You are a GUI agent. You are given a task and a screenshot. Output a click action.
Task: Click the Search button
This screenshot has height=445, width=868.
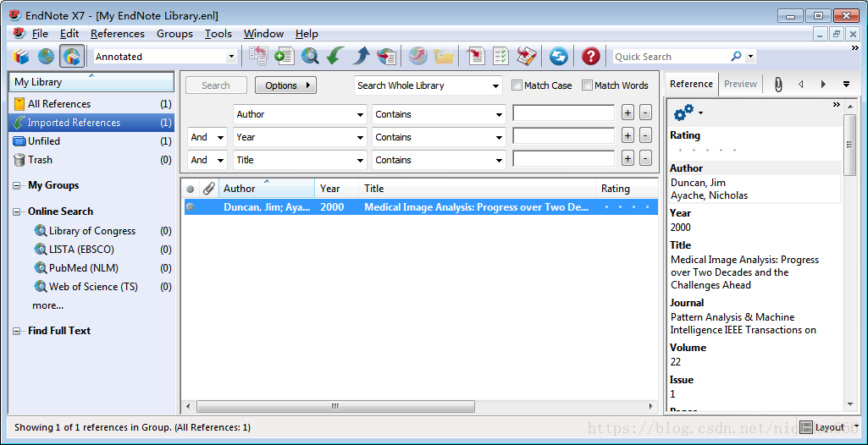(216, 85)
